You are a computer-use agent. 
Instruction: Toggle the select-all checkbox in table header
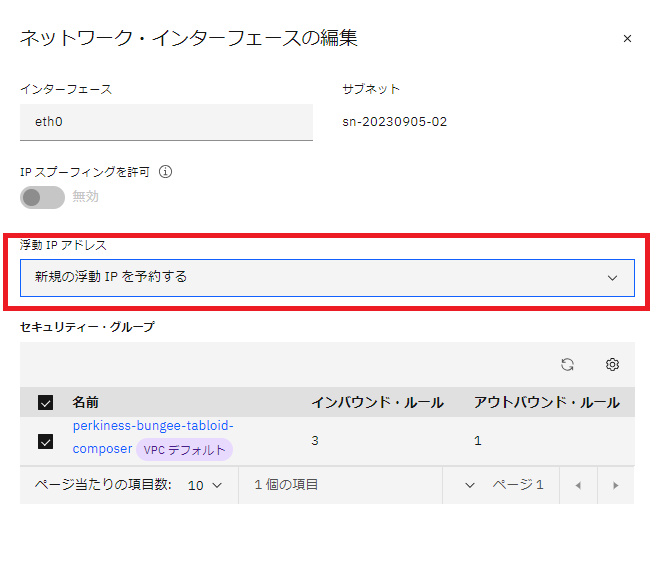45,402
